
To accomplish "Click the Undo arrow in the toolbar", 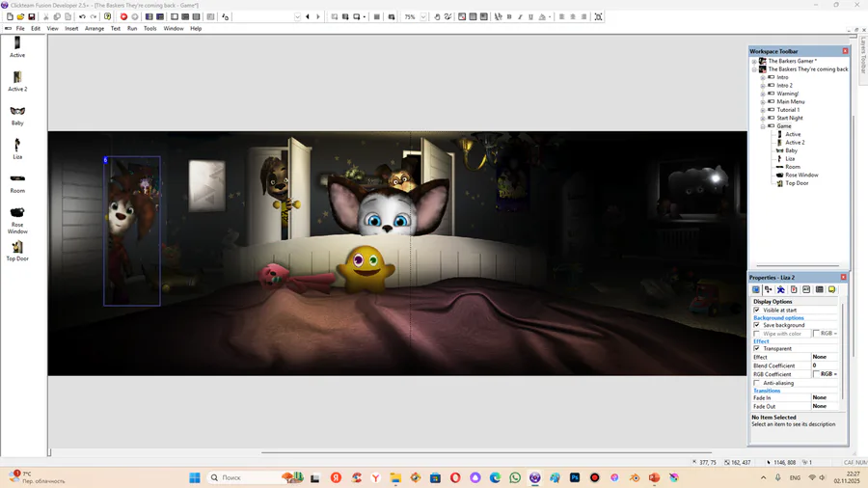I will click(82, 16).
